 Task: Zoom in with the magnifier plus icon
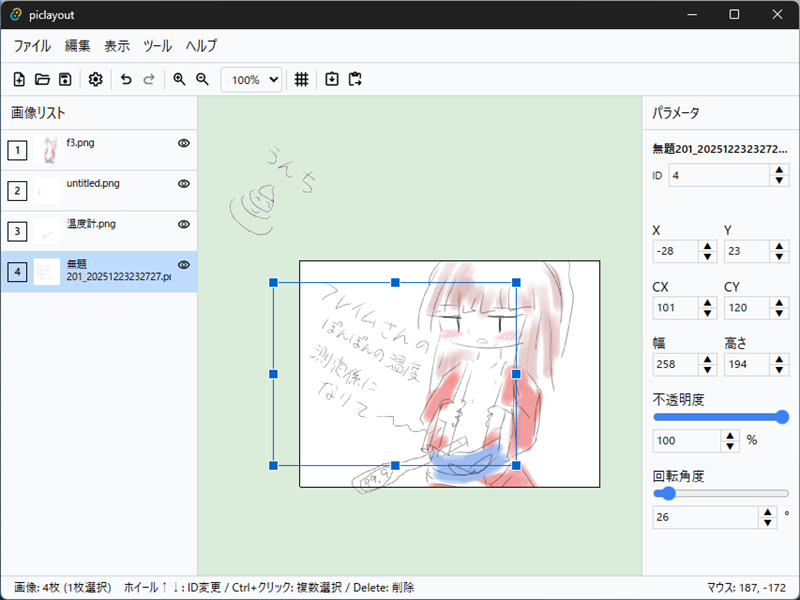pyautogui.click(x=179, y=80)
